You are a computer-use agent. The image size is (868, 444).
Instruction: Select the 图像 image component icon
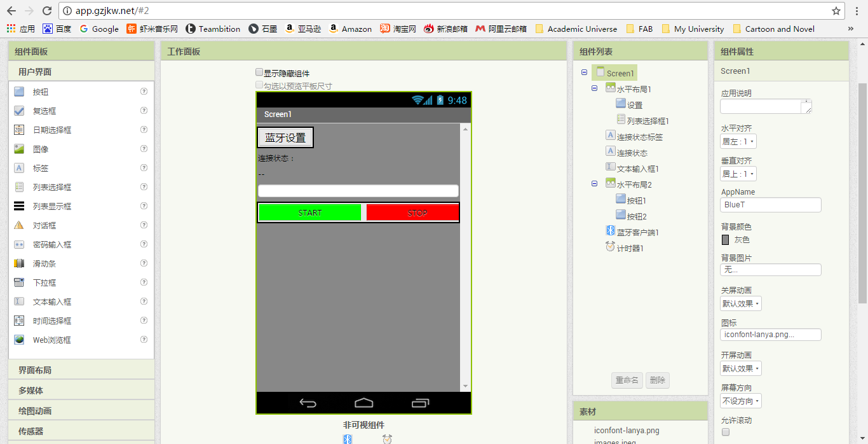19,149
